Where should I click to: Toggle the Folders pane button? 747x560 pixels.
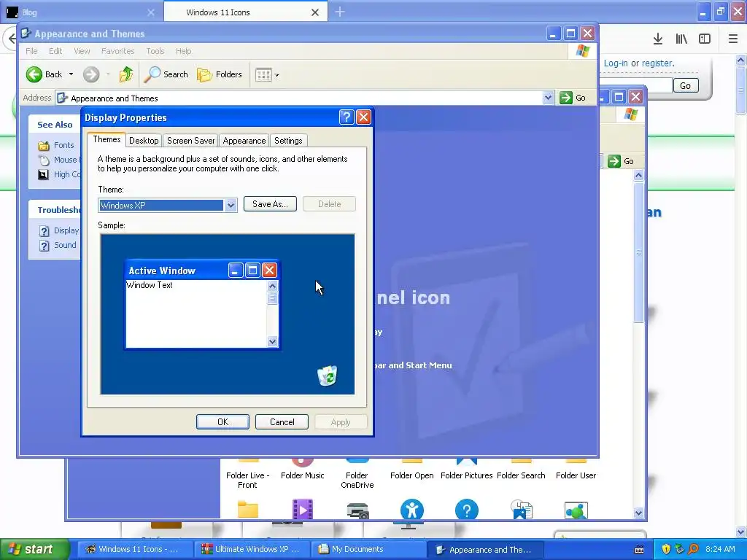(x=220, y=74)
